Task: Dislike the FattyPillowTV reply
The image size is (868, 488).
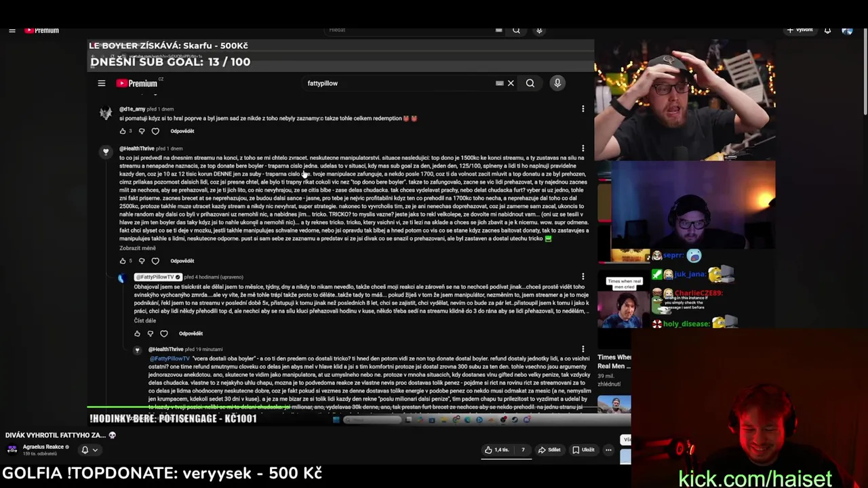Action: [151, 333]
